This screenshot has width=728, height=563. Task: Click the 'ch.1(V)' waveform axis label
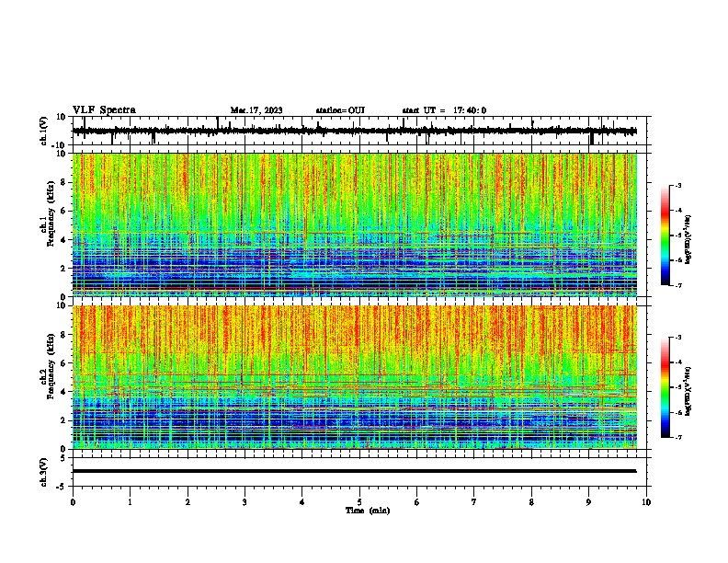pyautogui.click(x=44, y=131)
